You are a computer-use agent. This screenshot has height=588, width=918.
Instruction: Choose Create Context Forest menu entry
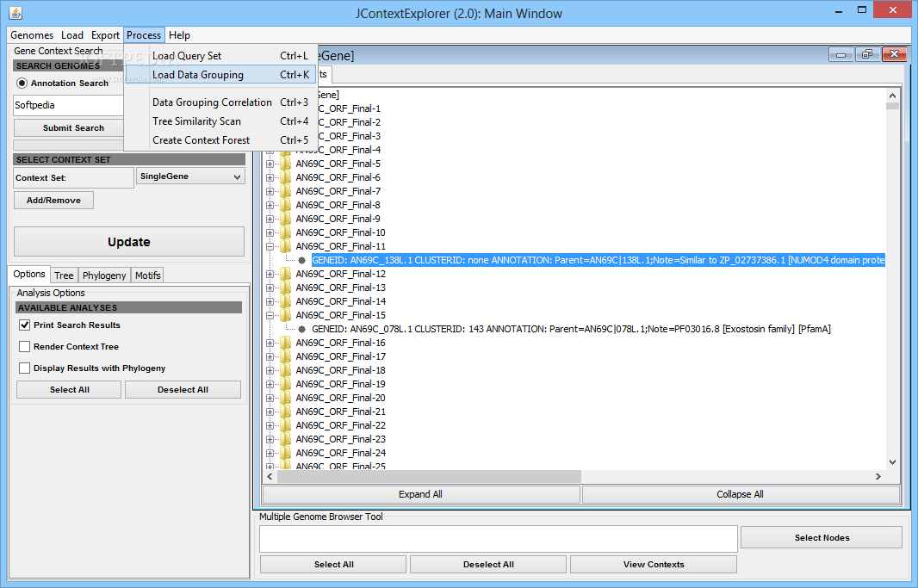pos(220,139)
